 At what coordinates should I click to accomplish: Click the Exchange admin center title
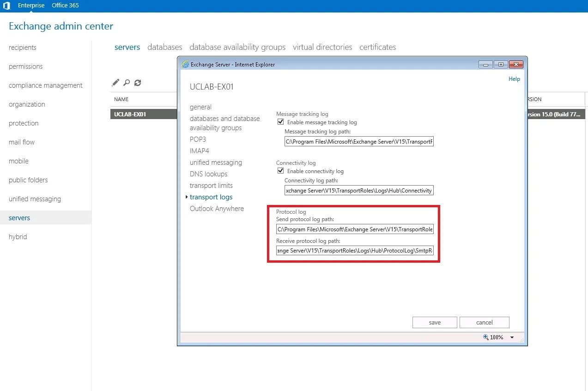pos(61,26)
